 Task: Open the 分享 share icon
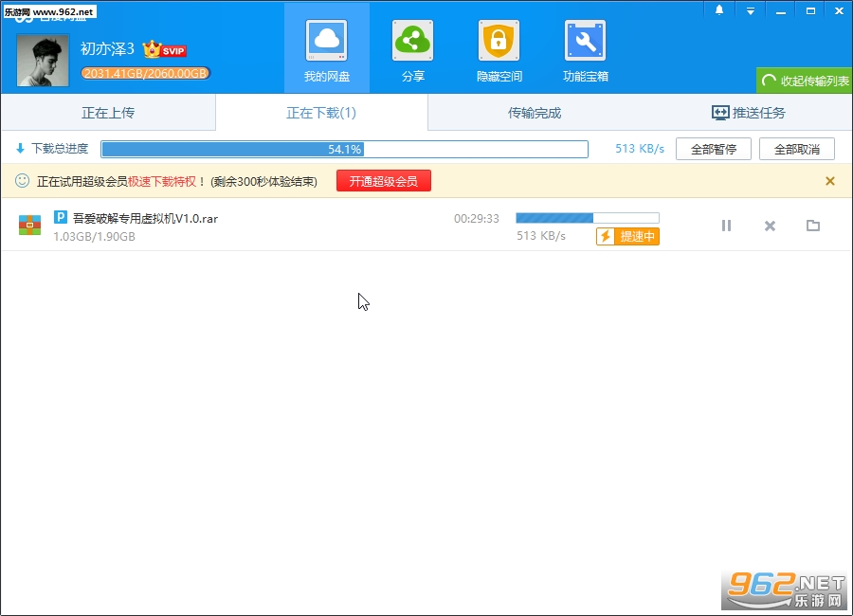[413, 41]
